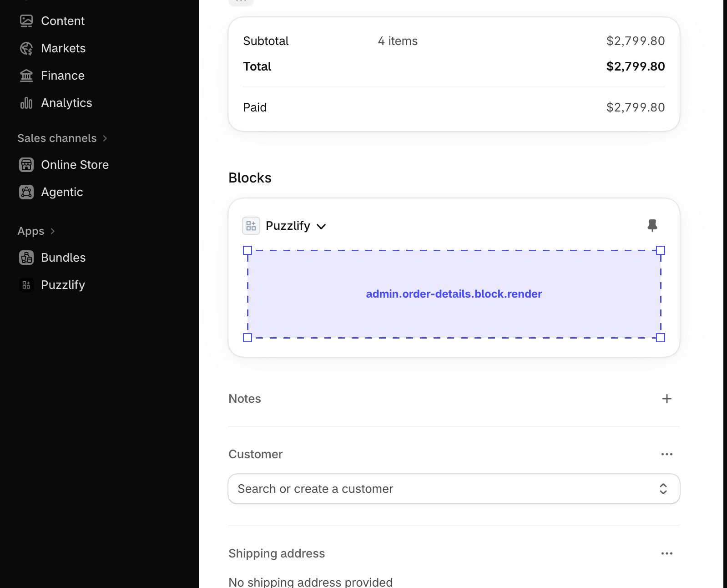727x588 pixels.
Task: Open the customer search dropdown arrows
Action: pos(663,489)
